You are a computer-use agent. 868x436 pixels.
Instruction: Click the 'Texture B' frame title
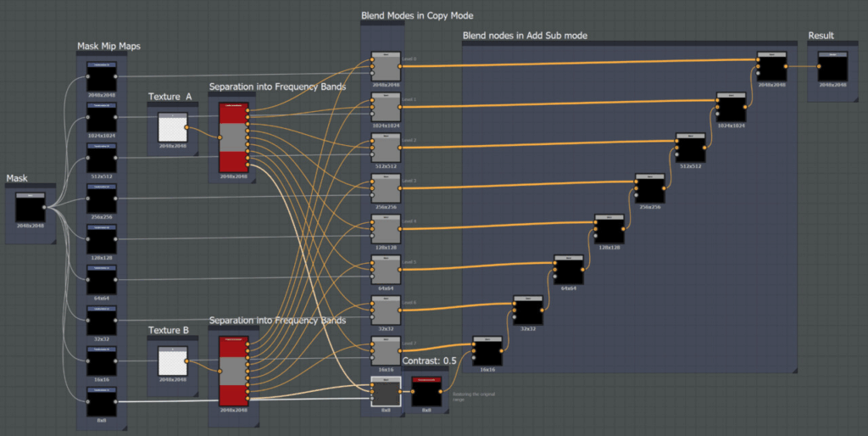point(169,330)
